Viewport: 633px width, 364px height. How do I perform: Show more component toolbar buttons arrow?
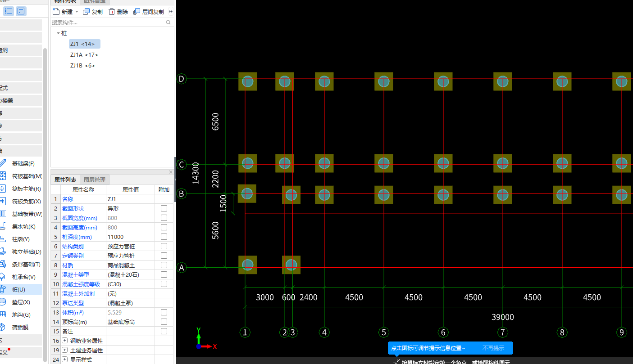point(171,12)
